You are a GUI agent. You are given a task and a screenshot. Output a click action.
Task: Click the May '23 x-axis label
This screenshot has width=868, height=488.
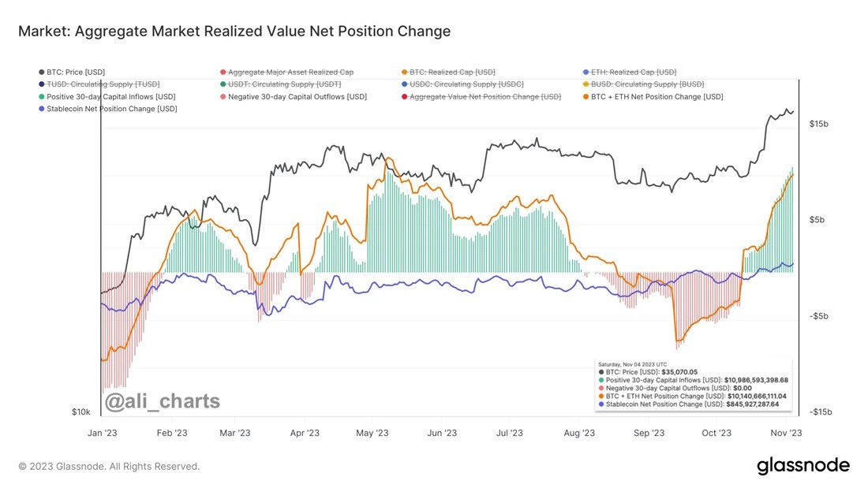[x=372, y=433]
